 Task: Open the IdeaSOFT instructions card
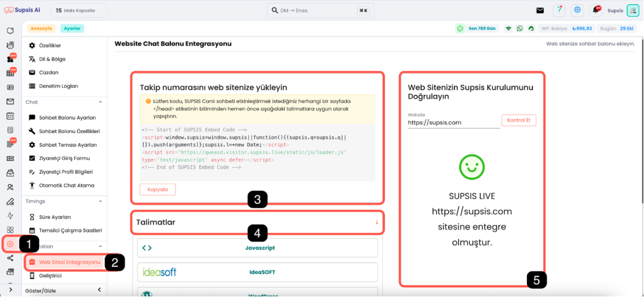pyautogui.click(x=257, y=272)
